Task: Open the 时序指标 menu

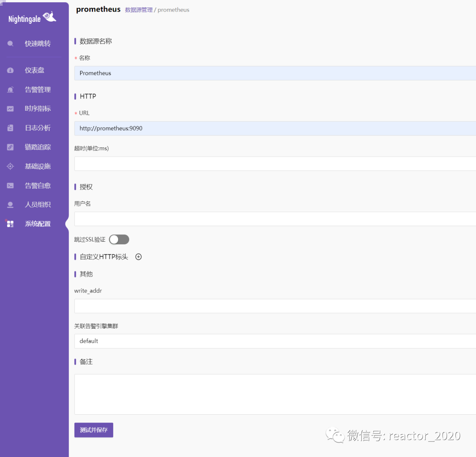Action: tap(37, 109)
